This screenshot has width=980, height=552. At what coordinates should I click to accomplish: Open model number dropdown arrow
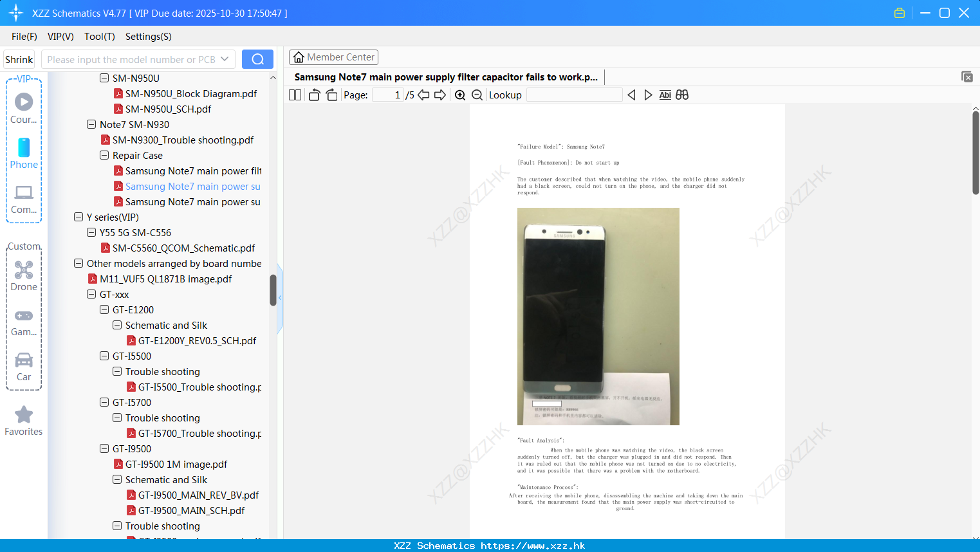coord(225,59)
